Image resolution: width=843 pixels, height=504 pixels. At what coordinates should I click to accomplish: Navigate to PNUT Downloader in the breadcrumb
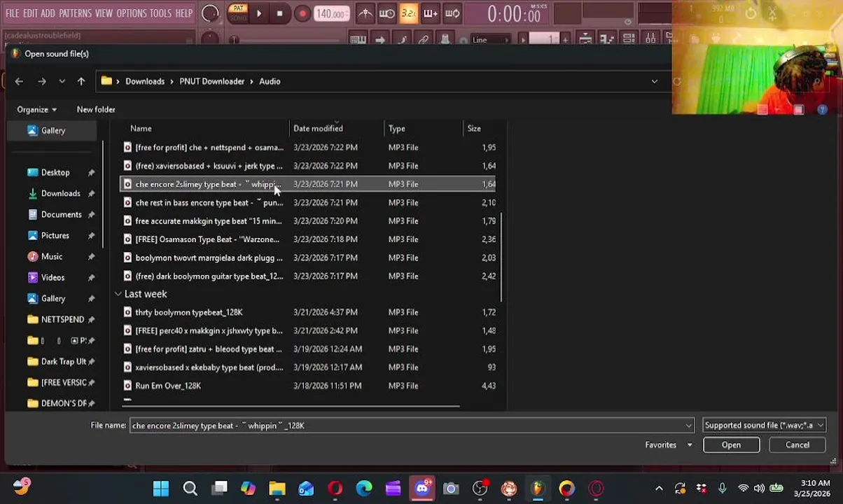tap(211, 81)
